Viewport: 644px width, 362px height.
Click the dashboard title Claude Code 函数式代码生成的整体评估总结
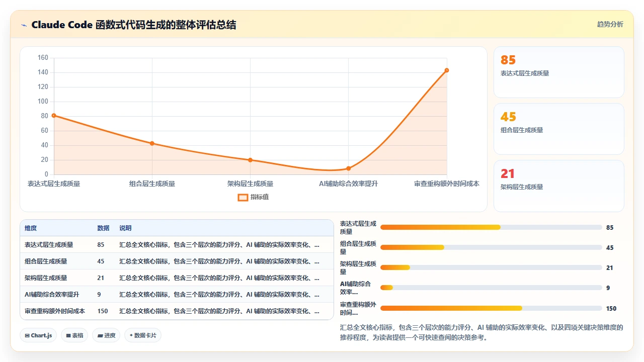tap(134, 25)
